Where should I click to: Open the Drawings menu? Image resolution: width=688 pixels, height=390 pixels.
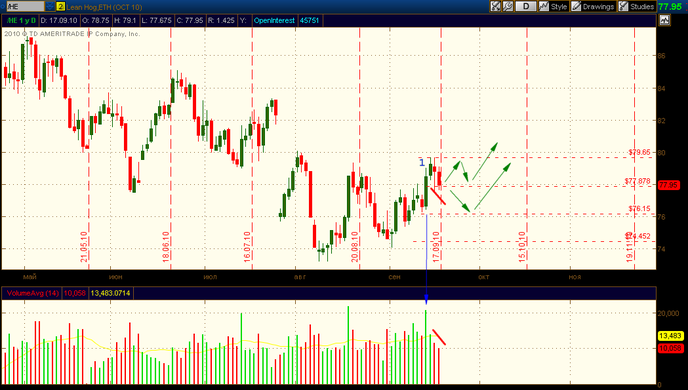tap(593, 6)
